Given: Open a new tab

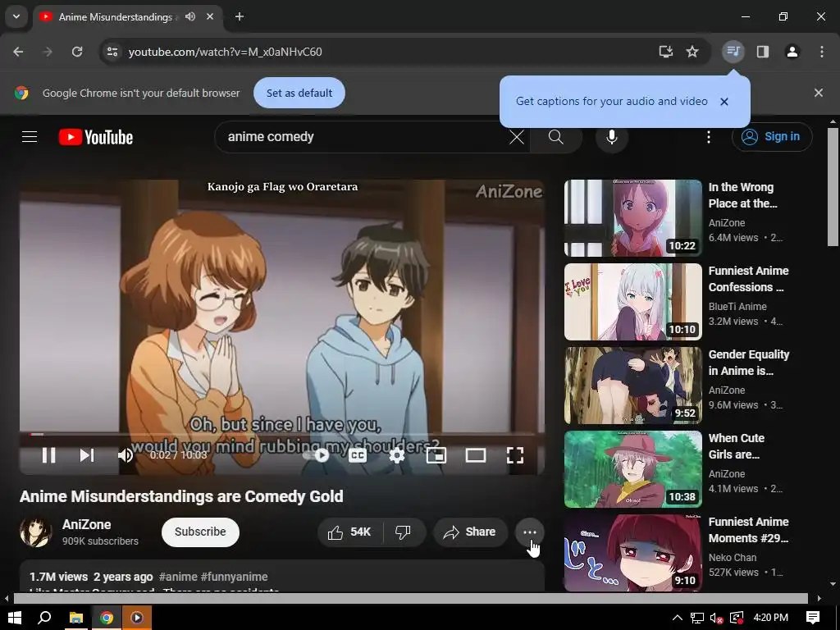Looking at the screenshot, I should tap(240, 16).
